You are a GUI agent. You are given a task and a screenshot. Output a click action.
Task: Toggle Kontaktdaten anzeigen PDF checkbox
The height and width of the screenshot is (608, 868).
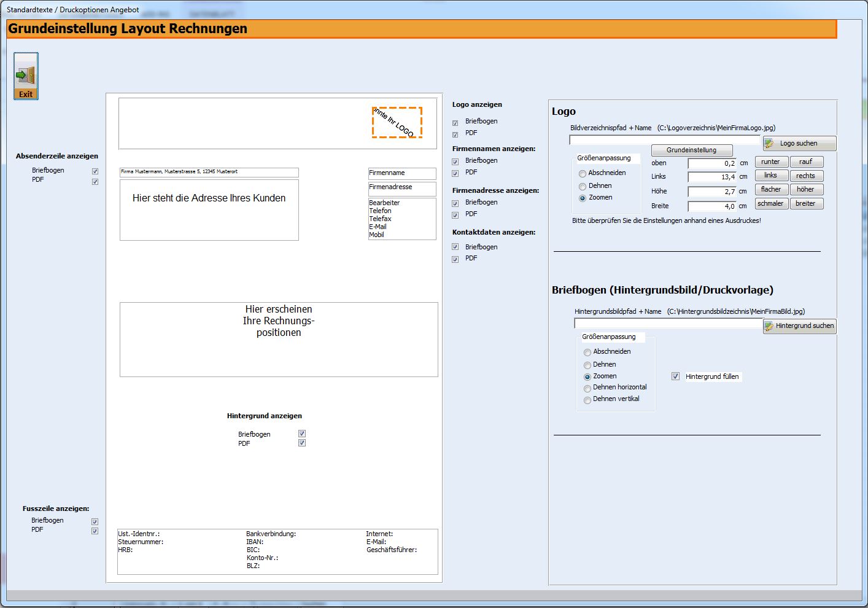click(455, 260)
